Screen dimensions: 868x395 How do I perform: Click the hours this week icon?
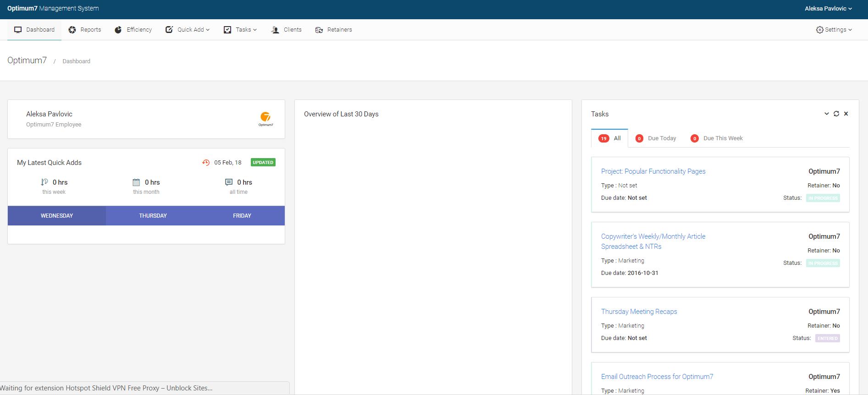click(44, 182)
